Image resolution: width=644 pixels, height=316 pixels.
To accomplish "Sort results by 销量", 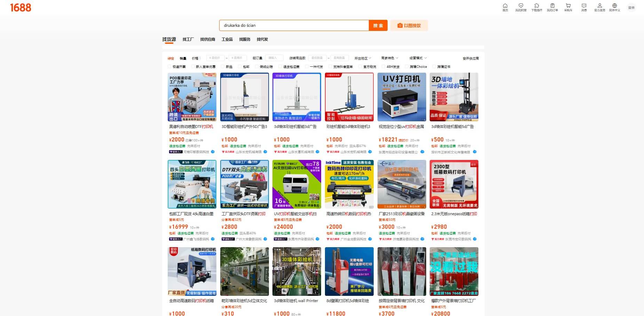I will pyautogui.click(x=183, y=58).
